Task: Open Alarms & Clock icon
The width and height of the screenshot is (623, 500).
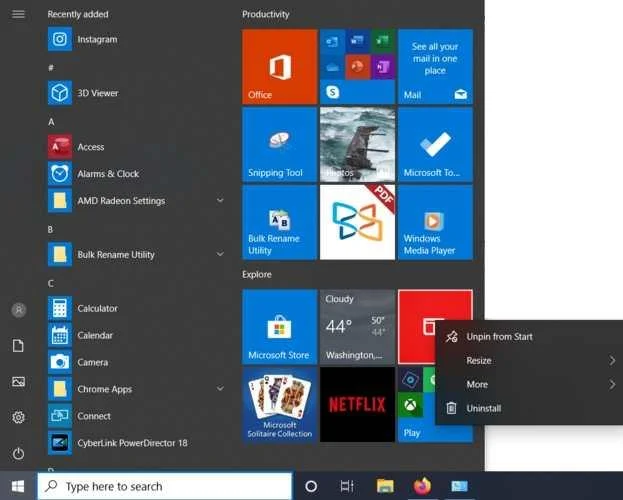Action: [60, 173]
